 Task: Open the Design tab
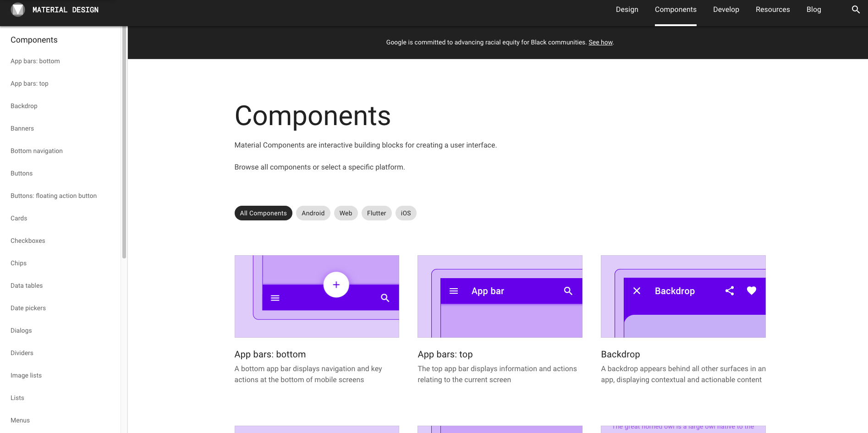[627, 10]
